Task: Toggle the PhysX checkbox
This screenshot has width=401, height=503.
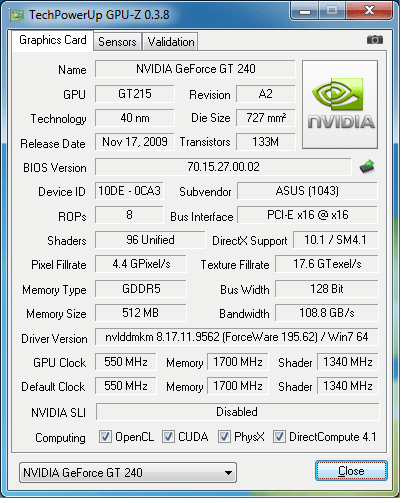Action: click(x=224, y=437)
